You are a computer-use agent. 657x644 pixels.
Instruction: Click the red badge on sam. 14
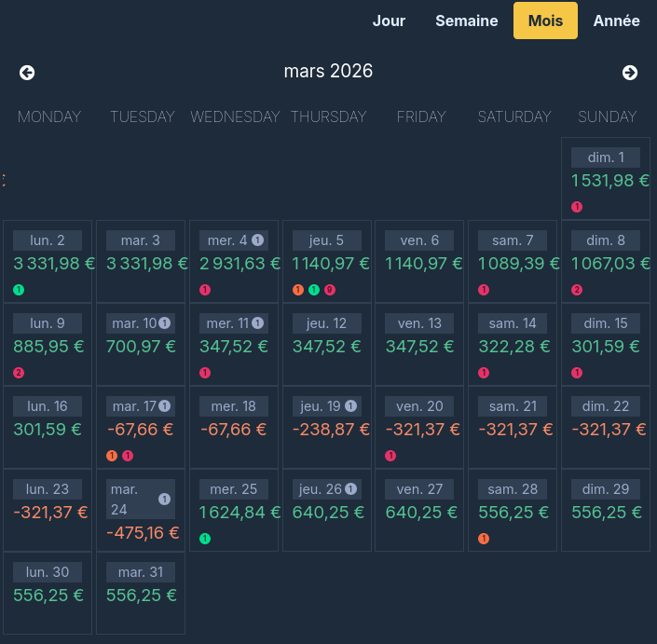pyautogui.click(x=484, y=373)
